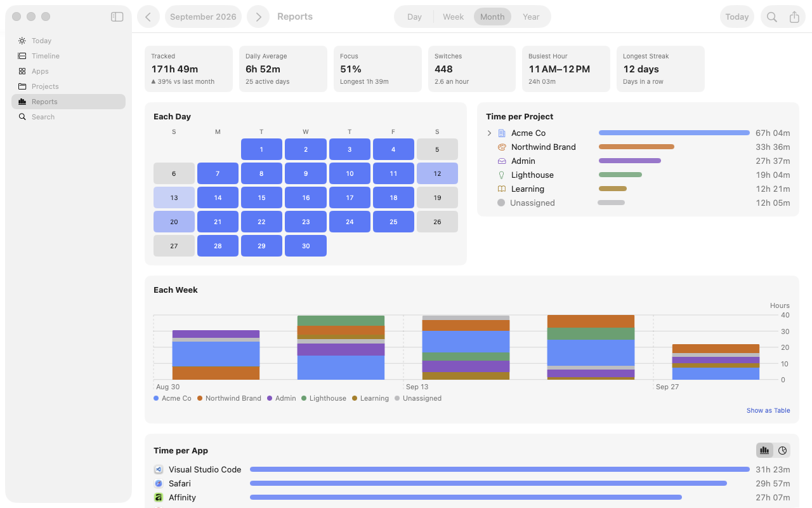Click the Today button in toolbar
812x508 pixels.
(x=737, y=17)
